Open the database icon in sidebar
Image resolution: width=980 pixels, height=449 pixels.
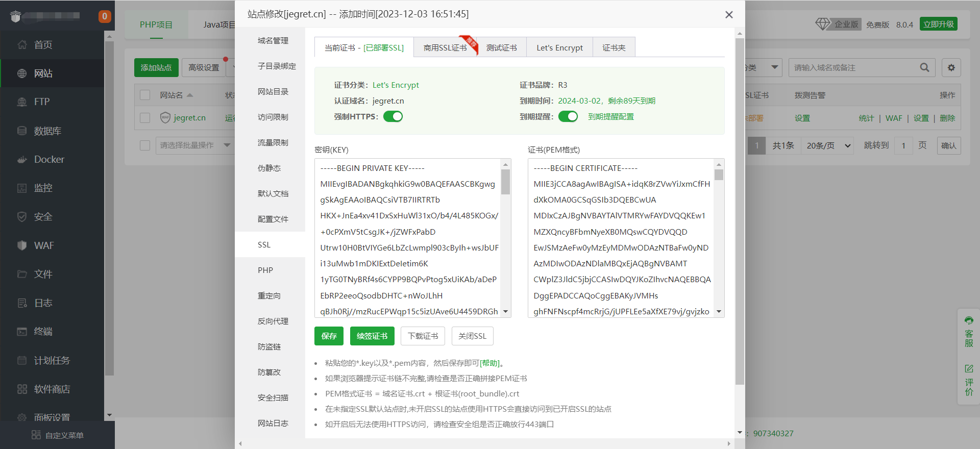tap(22, 131)
